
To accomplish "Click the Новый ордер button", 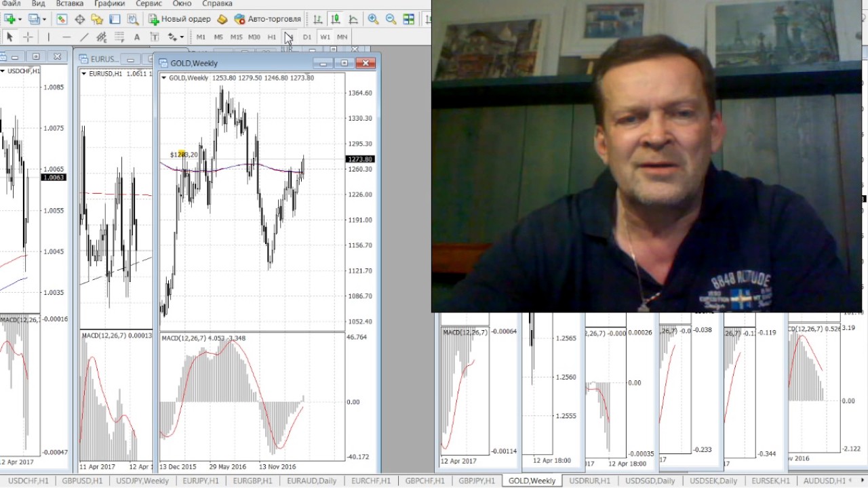I will coord(180,19).
